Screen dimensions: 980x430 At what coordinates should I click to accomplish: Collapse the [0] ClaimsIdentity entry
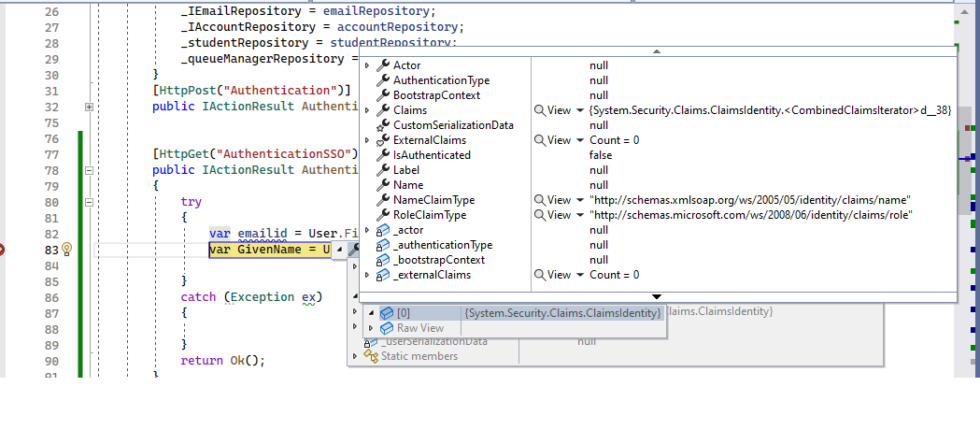371,313
